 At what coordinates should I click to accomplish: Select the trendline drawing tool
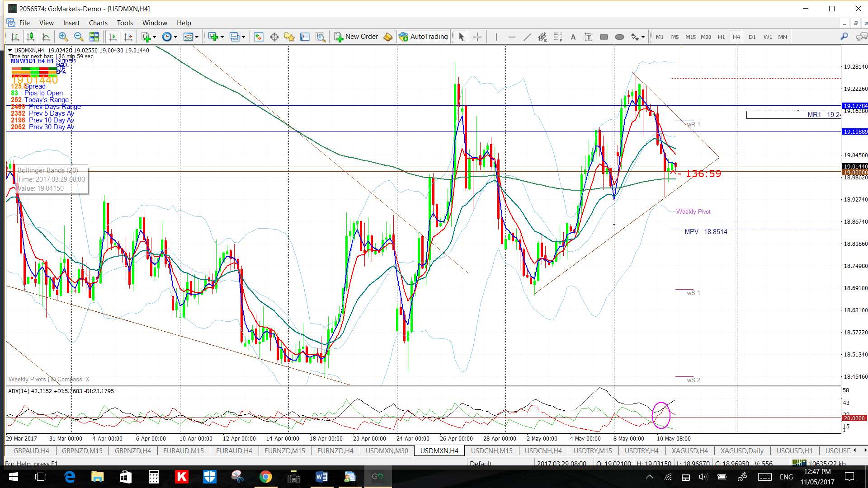(x=527, y=37)
